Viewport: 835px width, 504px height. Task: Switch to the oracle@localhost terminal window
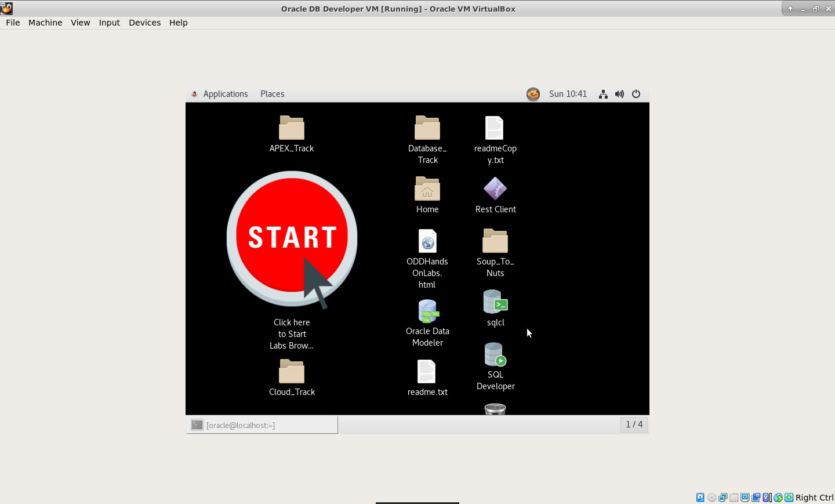tap(262, 425)
